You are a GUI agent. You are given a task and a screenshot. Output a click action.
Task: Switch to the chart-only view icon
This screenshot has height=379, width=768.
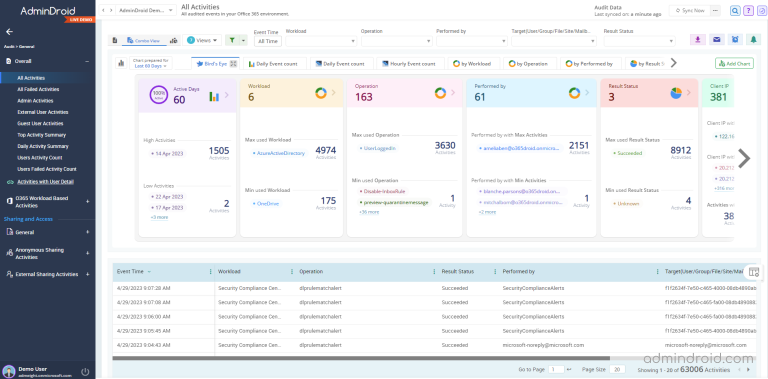coord(173,41)
